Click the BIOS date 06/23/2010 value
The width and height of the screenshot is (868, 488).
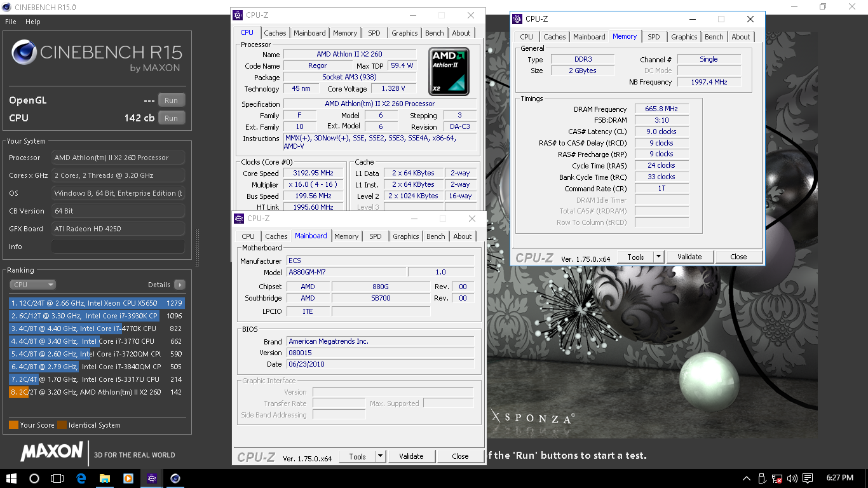tap(380, 364)
